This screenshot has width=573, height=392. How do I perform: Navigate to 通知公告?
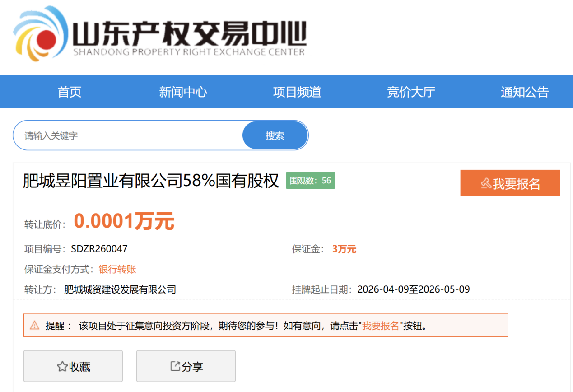click(x=524, y=92)
